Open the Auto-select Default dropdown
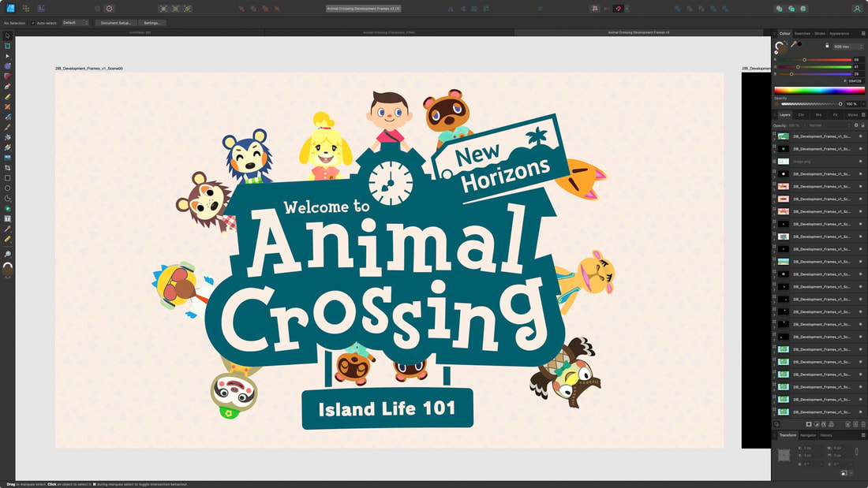 pyautogui.click(x=75, y=23)
